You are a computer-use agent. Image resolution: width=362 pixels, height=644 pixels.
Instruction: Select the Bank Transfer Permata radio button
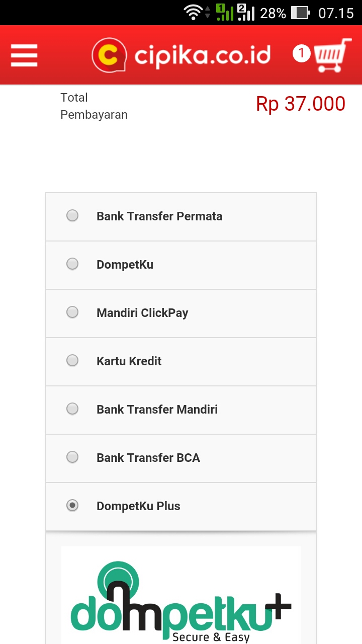(x=72, y=216)
